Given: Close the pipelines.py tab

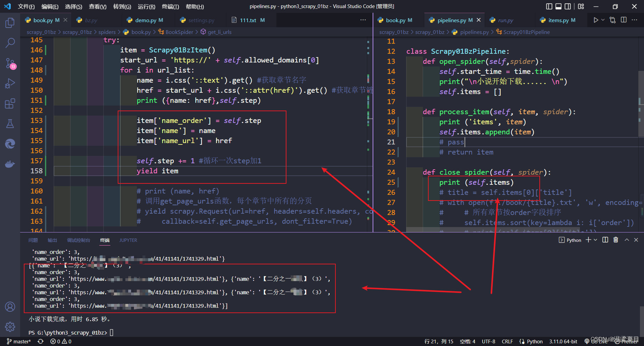Looking at the screenshot, I should (x=478, y=20).
